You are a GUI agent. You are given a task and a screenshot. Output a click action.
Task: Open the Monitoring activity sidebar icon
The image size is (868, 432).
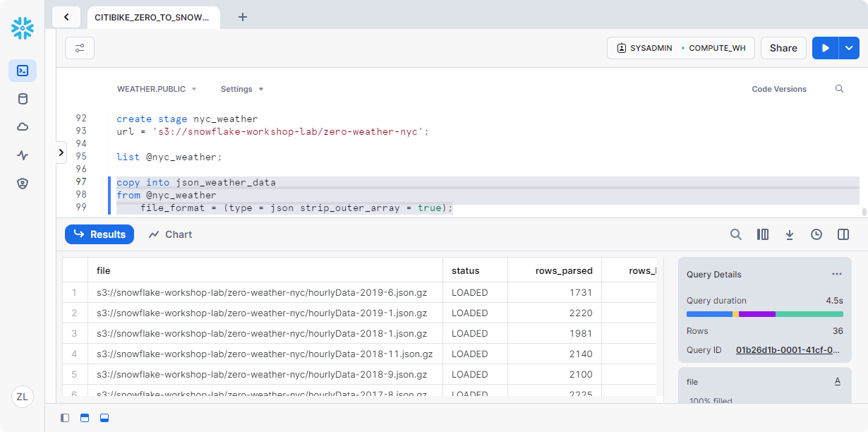coord(23,155)
